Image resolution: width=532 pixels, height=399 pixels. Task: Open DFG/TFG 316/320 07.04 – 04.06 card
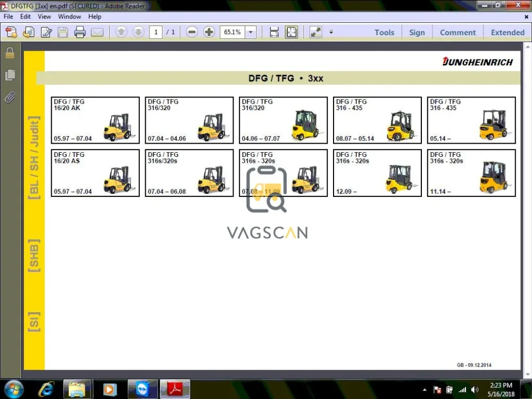(x=189, y=120)
